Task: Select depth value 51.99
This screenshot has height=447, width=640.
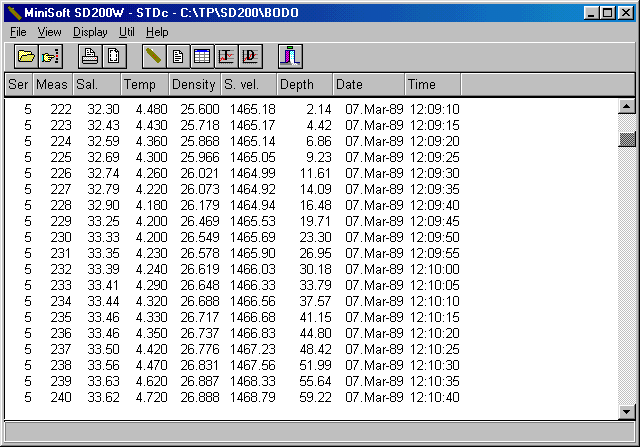Action: 316,365
